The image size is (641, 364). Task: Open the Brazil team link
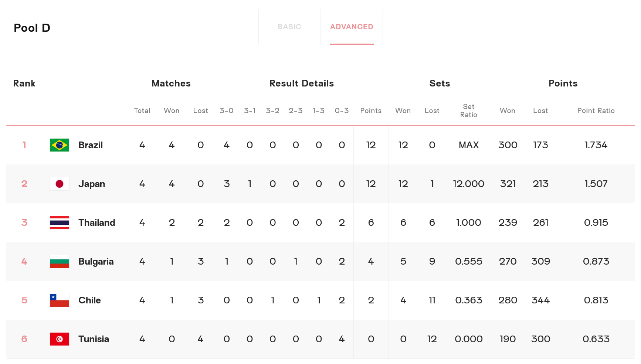pos(91,145)
